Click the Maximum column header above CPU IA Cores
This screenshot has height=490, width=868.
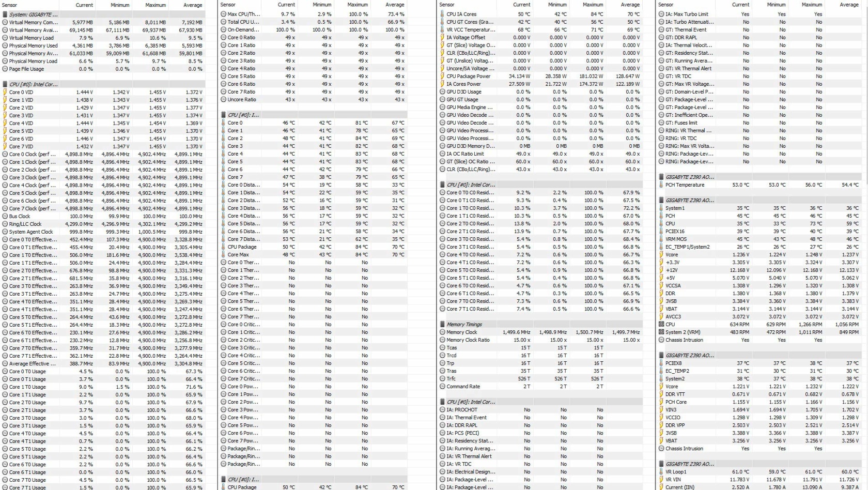(x=593, y=5)
